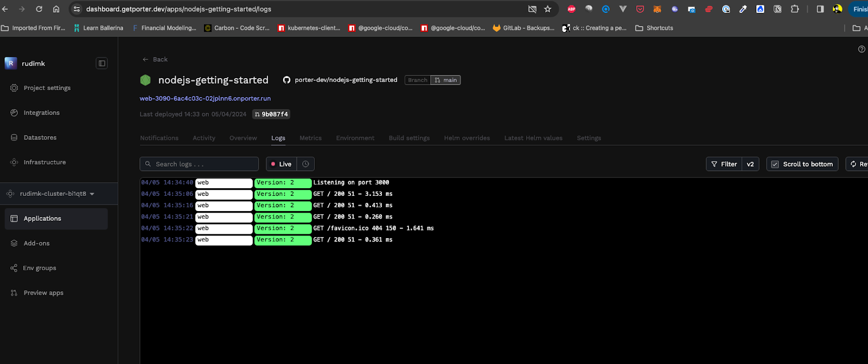This screenshot has height=364, width=868.
Task: Click the Integrations icon in sidebar
Action: point(14,113)
